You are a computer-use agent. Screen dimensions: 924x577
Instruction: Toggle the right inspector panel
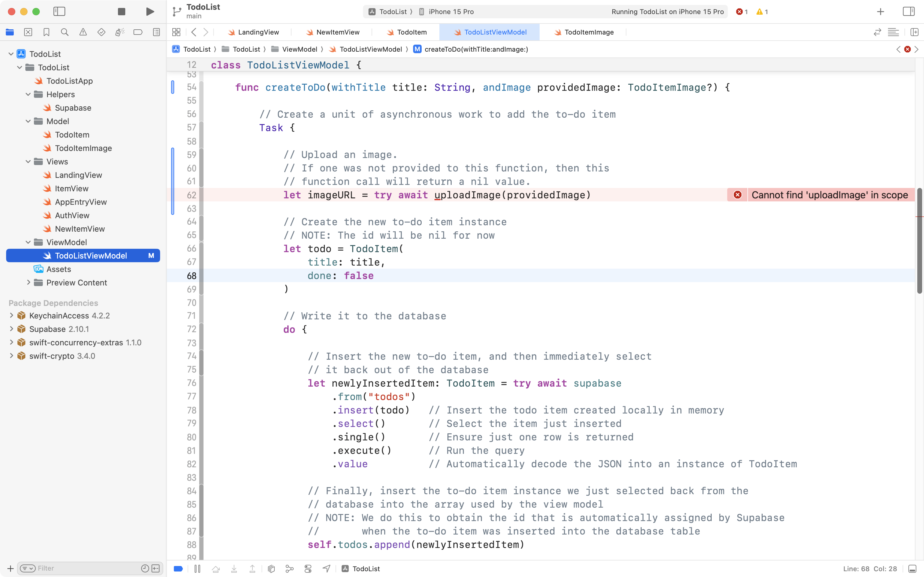coord(908,11)
